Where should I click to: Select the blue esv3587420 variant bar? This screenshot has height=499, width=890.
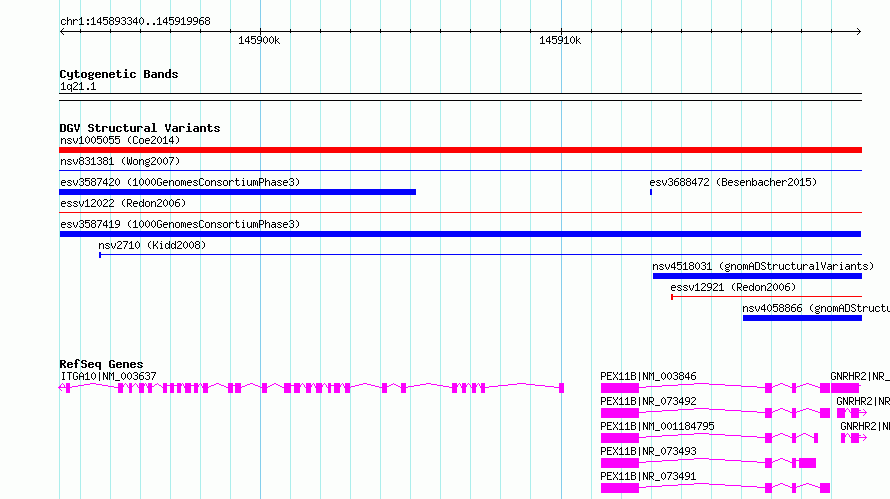click(x=237, y=192)
